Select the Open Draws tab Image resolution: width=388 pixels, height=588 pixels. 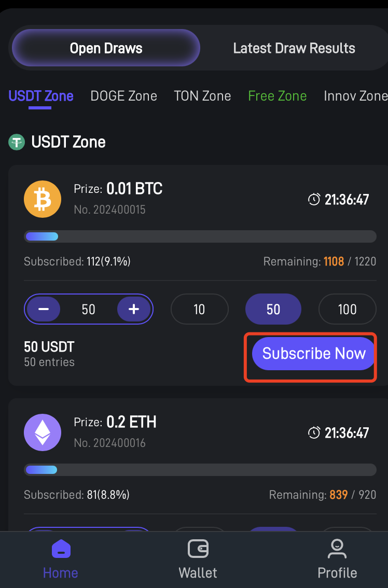click(106, 48)
